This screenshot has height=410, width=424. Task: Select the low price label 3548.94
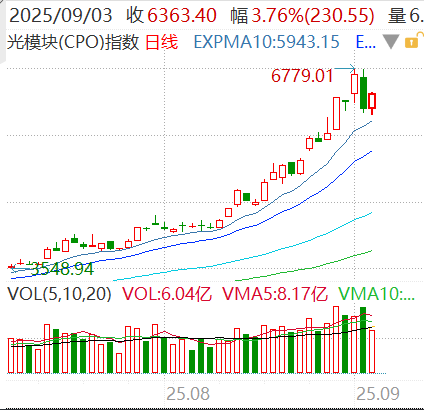coord(62,269)
